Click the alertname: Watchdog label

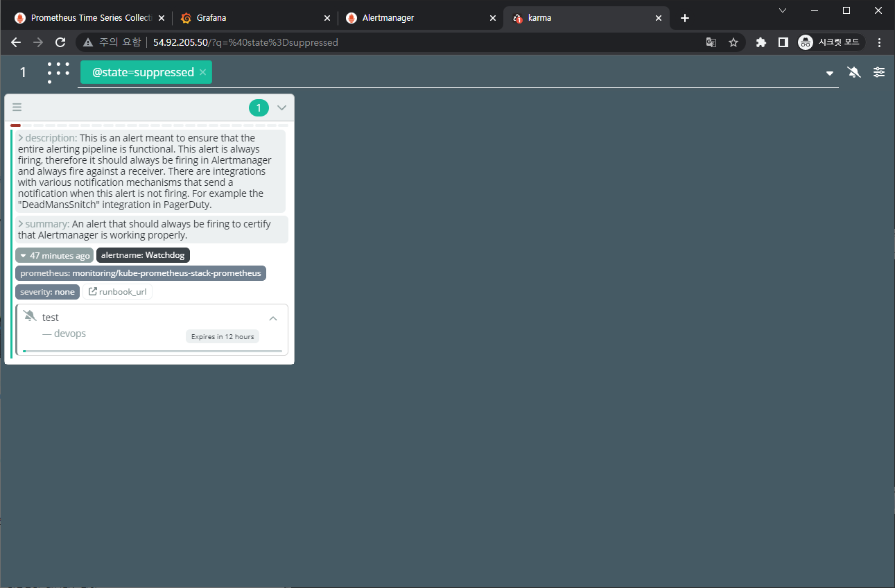pyautogui.click(x=143, y=255)
